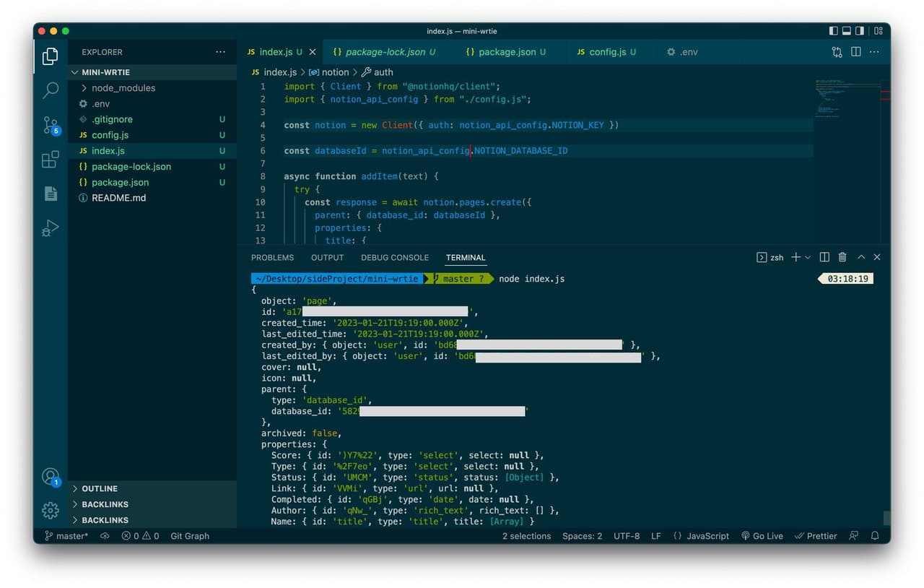924x588 pixels.
Task: Switch to the PROBLEMS panel tab
Action: click(272, 258)
